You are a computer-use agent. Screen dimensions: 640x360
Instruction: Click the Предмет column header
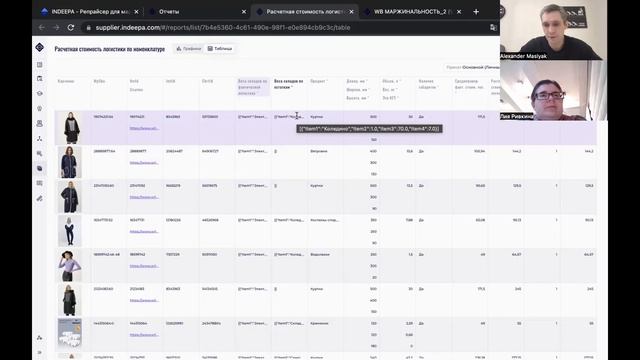pyautogui.click(x=319, y=81)
